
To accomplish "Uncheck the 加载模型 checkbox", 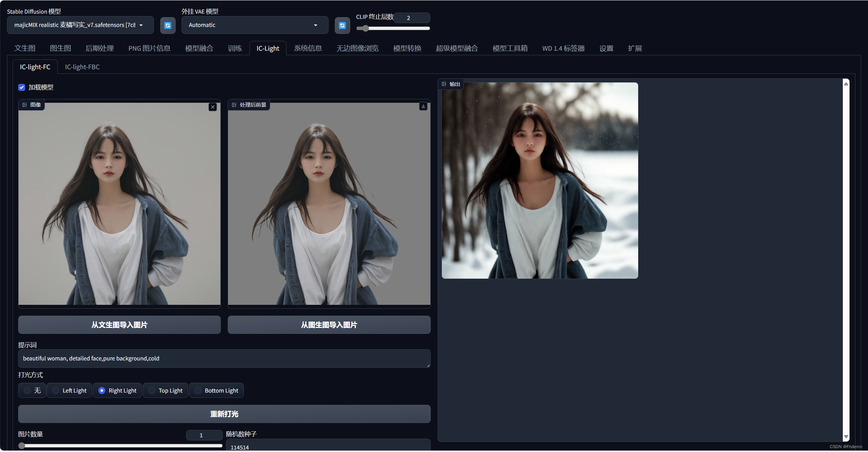I will click(x=22, y=87).
